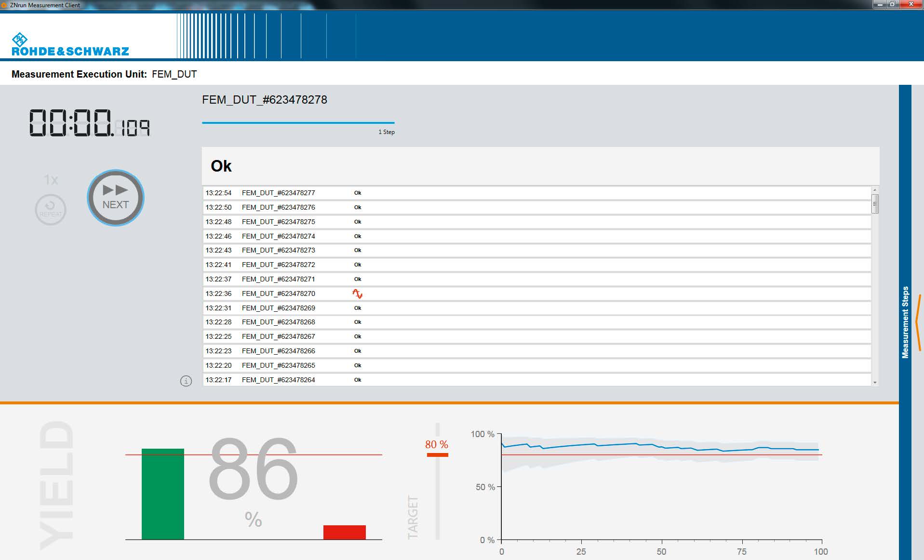Image resolution: width=924 pixels, height=560 pixels.
Task: Click the Rohde & Schwarz logo
Action: [70, 45]
